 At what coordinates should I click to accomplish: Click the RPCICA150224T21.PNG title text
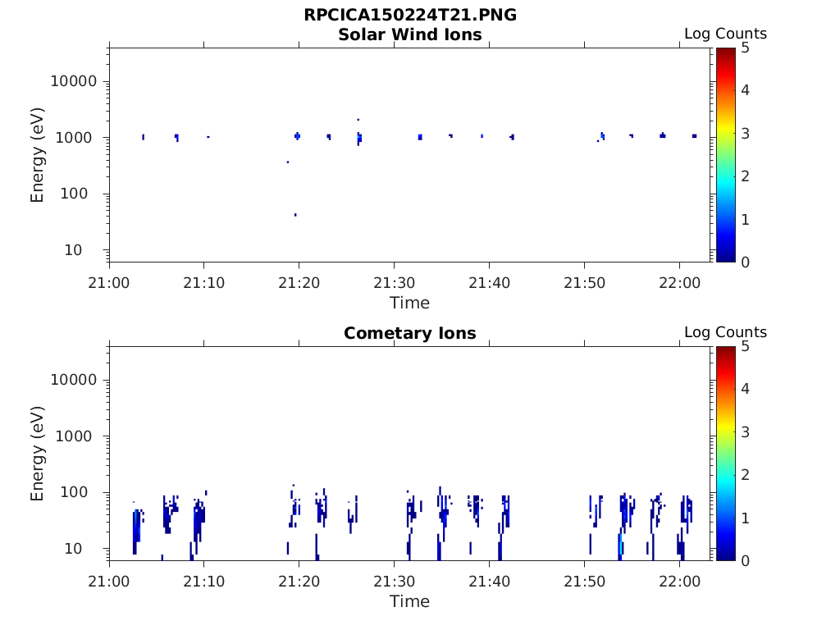tap(410, 15)
